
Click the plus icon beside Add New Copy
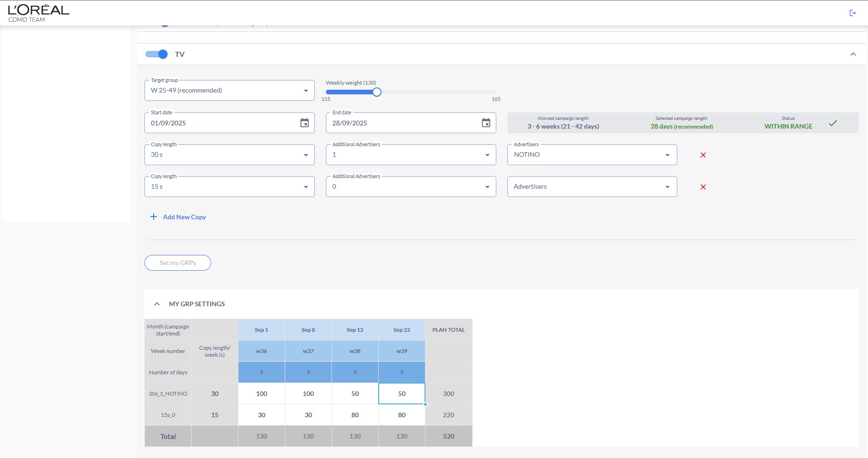(154, 217)
